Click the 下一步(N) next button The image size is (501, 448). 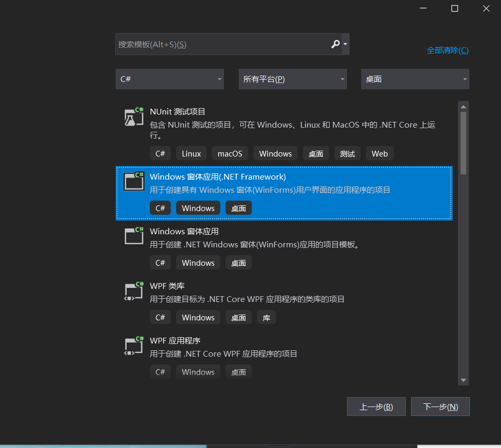pos(441,407)
